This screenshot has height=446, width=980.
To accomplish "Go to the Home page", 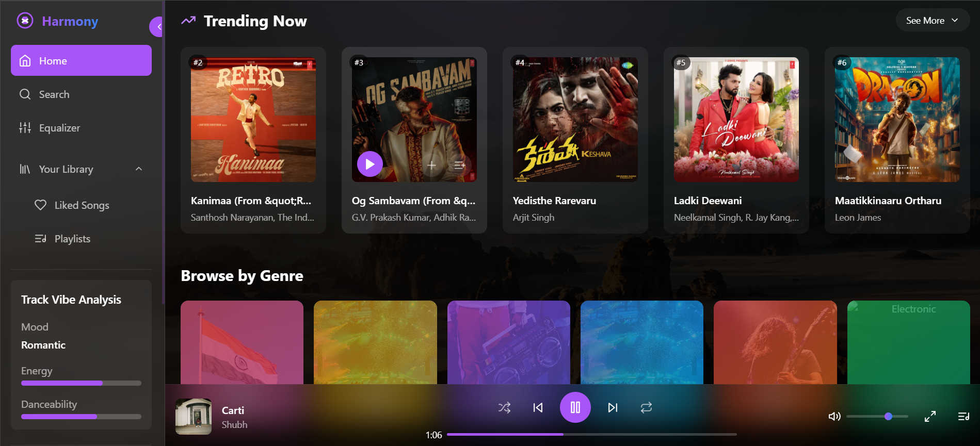I will pyautogui.click(x=81, y=60).
